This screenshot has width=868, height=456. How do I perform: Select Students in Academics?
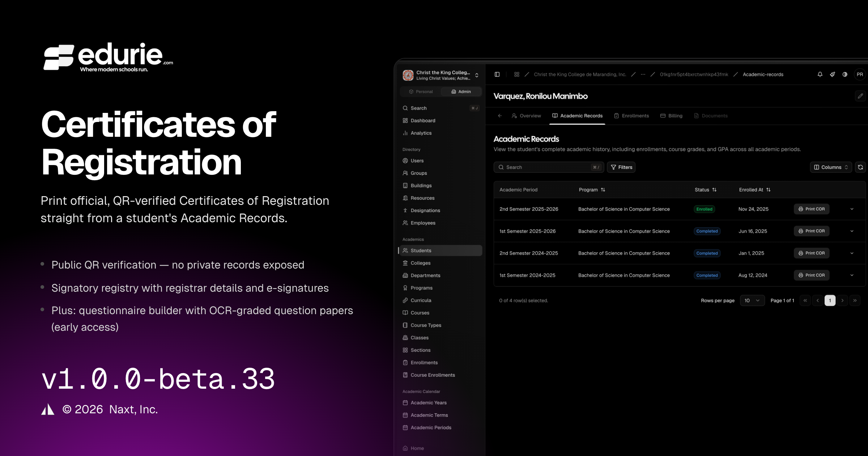point(441,250)
